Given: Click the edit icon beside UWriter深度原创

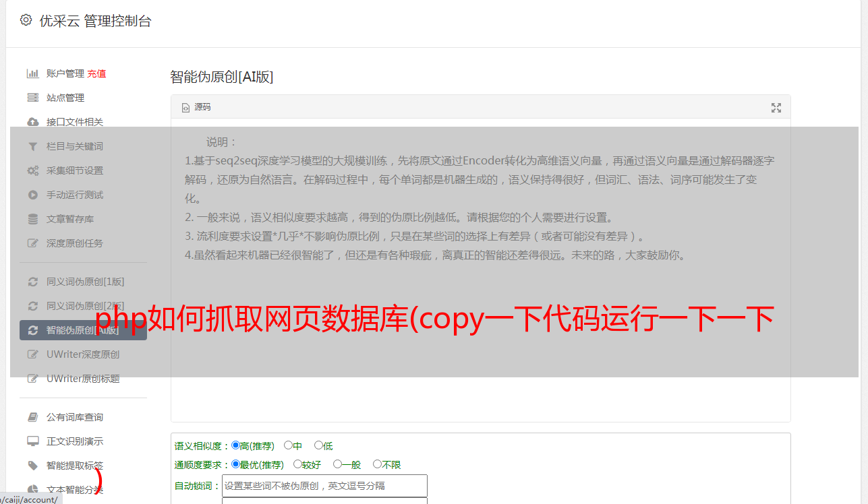Looking at the screenshot, I should (x=32, y=354).
